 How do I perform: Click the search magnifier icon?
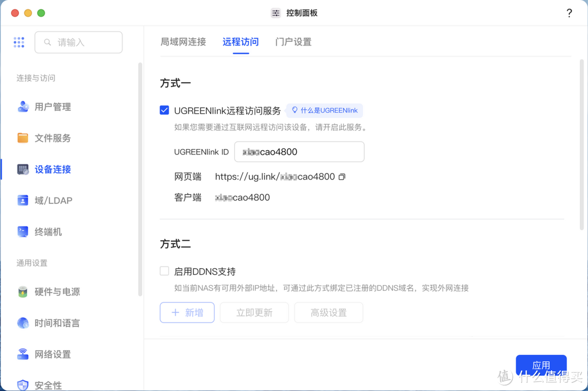47,42
